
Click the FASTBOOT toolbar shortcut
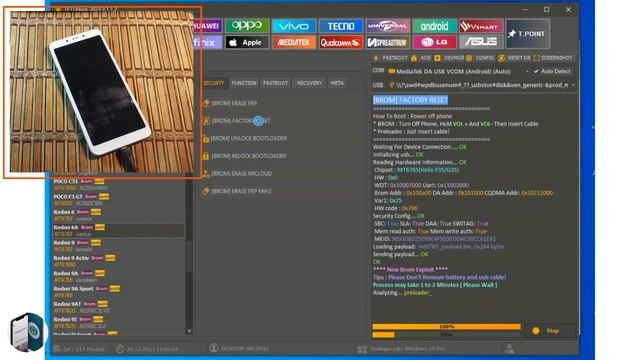click(x=391, y=58)
